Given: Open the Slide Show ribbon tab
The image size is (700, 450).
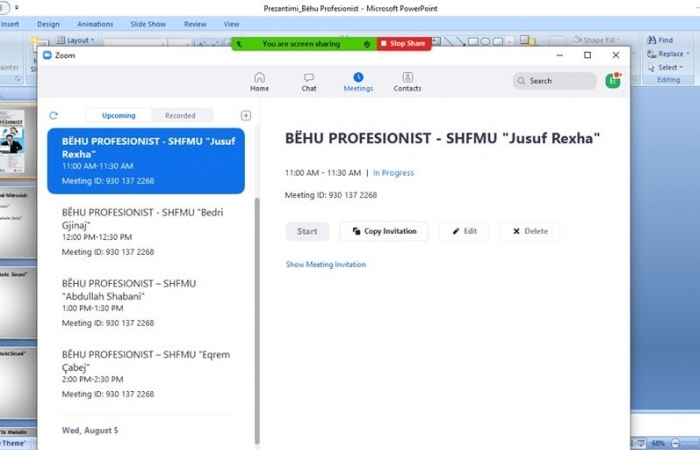Looking at the screenshot, I should tap(146, 24).
